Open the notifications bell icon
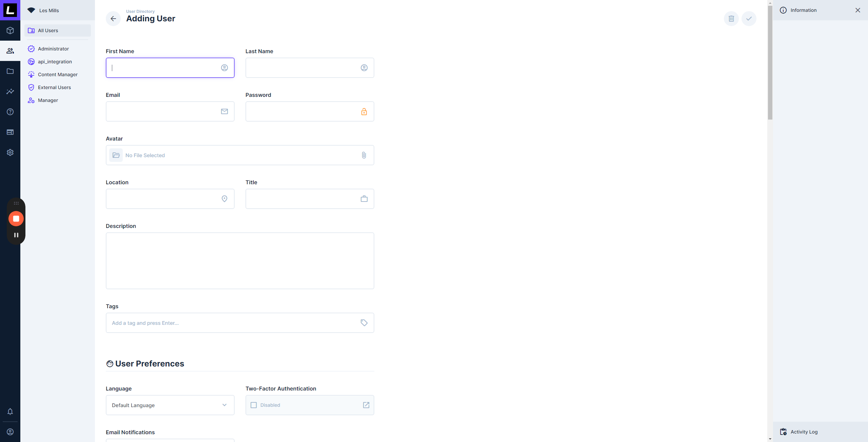Viewport: 868px width, 442px height. click(10, 412)
